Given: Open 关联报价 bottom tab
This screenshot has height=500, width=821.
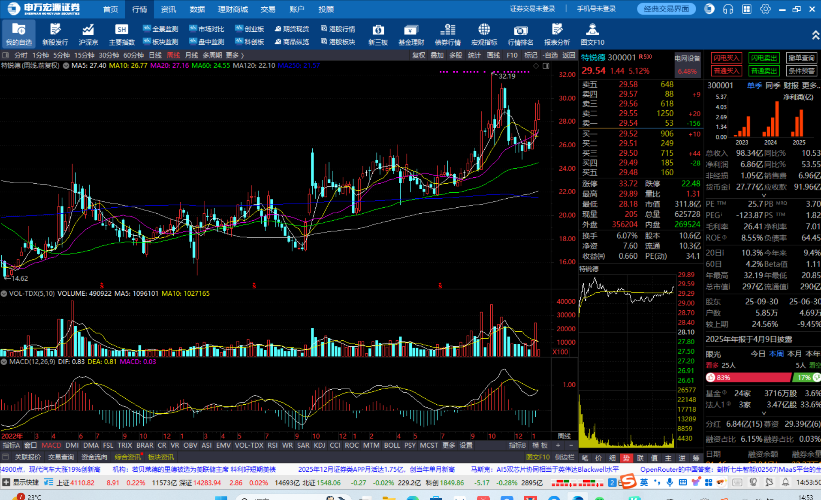Looking at the screenshot, I should click(x=27, y=457).
